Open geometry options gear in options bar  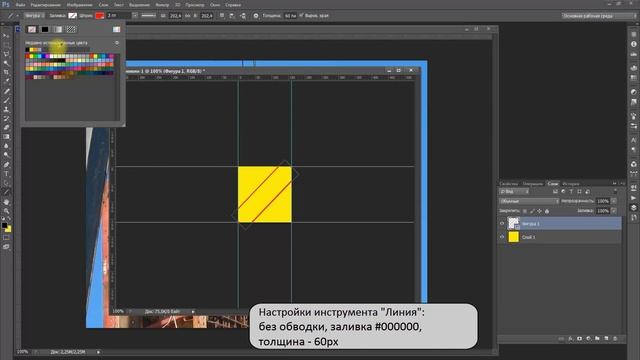coord(256,16)
